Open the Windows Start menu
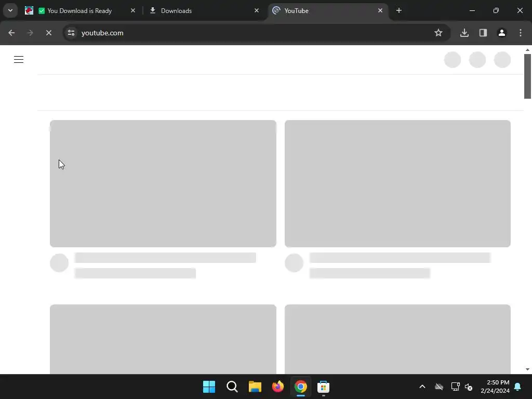This screenshot has width=532, height=399. click(209, 387)
